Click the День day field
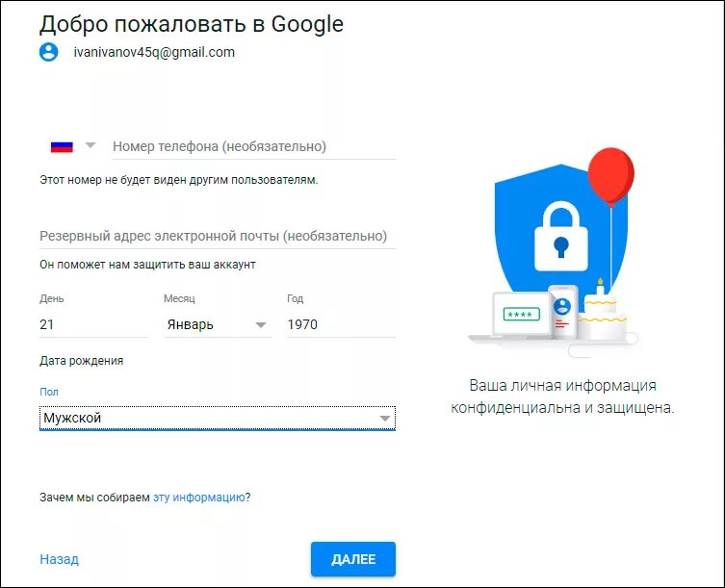The height and width of the screenshot is (588, 725). (92, 325)
